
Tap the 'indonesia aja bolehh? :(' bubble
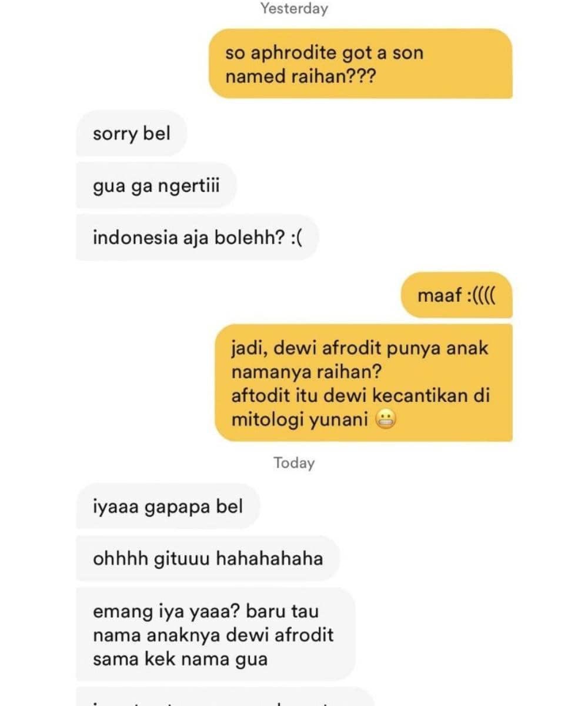pos(198,238)
